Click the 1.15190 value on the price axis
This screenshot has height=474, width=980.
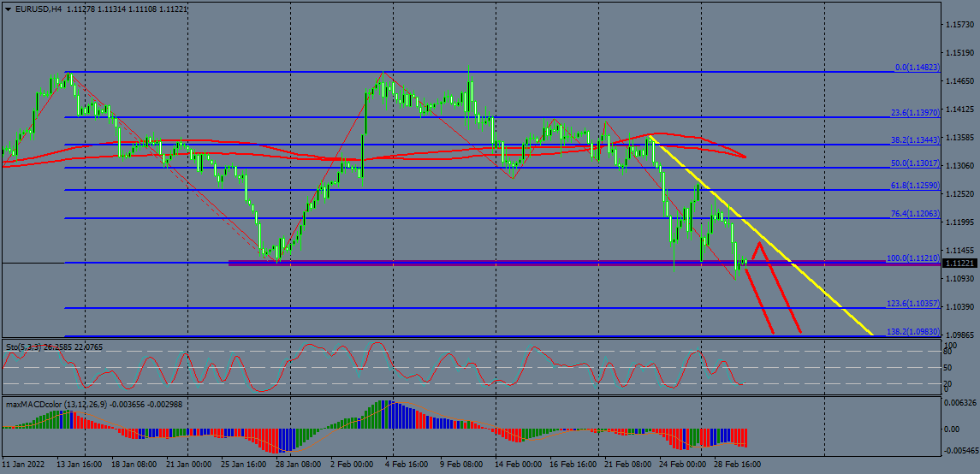coord(962,53)
